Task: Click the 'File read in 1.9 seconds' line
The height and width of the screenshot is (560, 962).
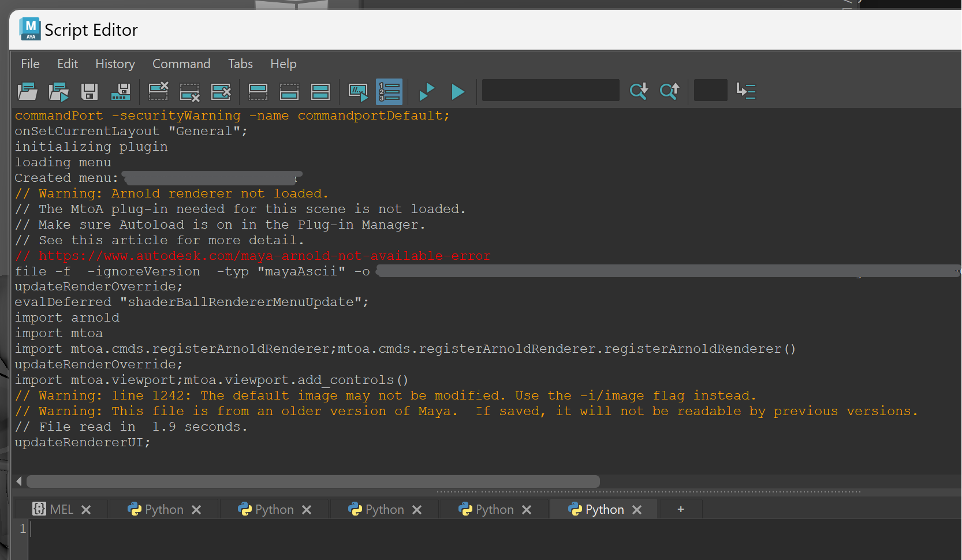Action: pos(131,427)
